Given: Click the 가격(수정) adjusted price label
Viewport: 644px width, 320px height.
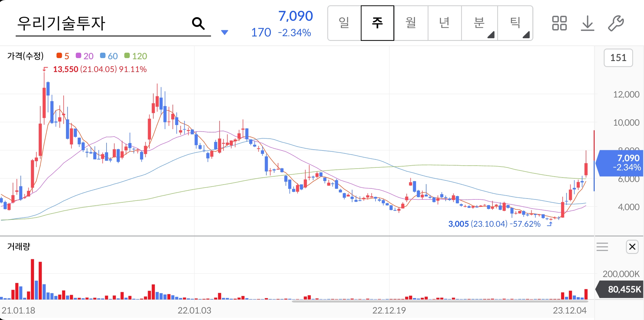Looking at the screenshot, I should (x=25, y=56).
